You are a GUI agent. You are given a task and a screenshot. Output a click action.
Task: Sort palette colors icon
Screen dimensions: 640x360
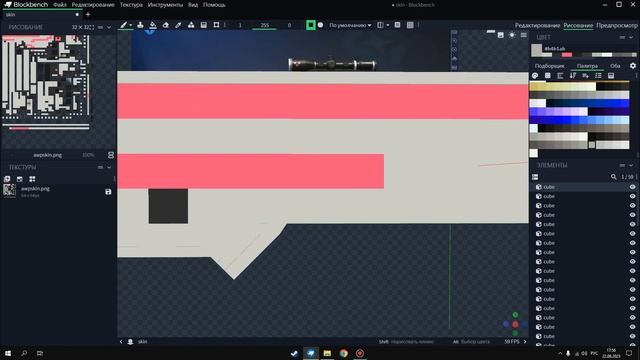573,76
